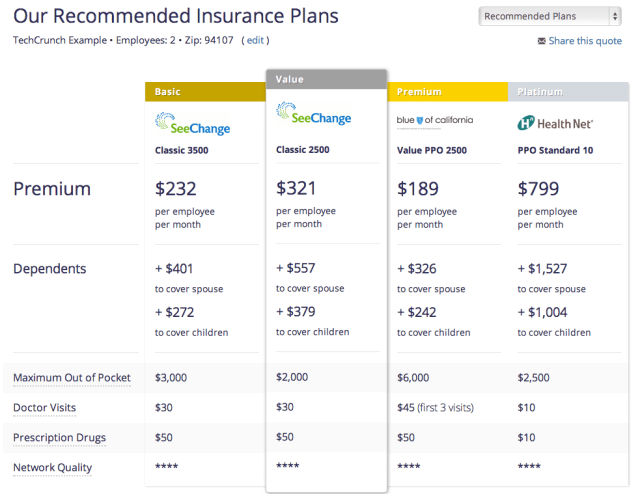Image resolution: width=640 pixels, height=494 pixels.
Task: Click the Share this quote link
Action: point(584,41)
